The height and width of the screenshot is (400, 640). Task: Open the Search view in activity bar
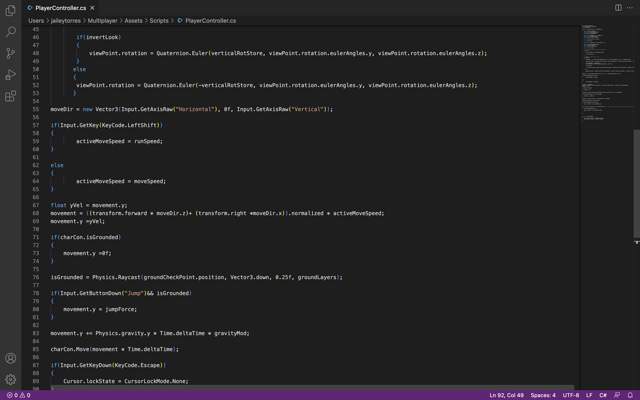11,31
